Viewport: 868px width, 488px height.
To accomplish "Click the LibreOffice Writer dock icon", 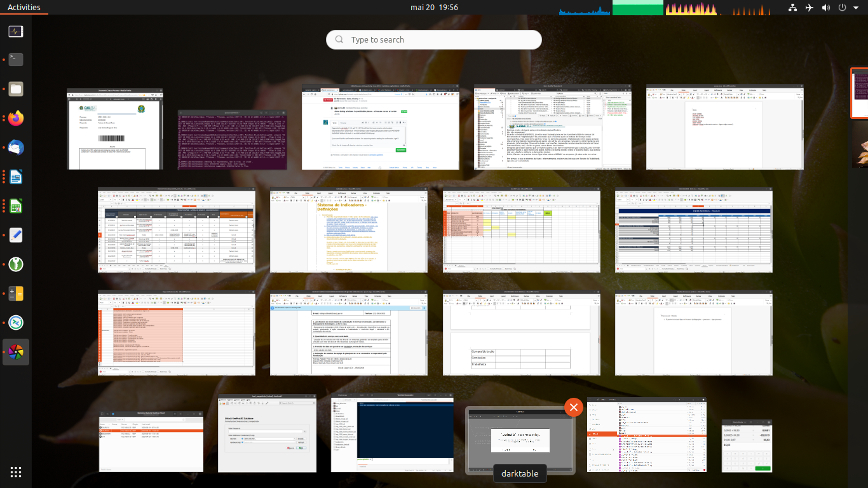I will [16, 177].
